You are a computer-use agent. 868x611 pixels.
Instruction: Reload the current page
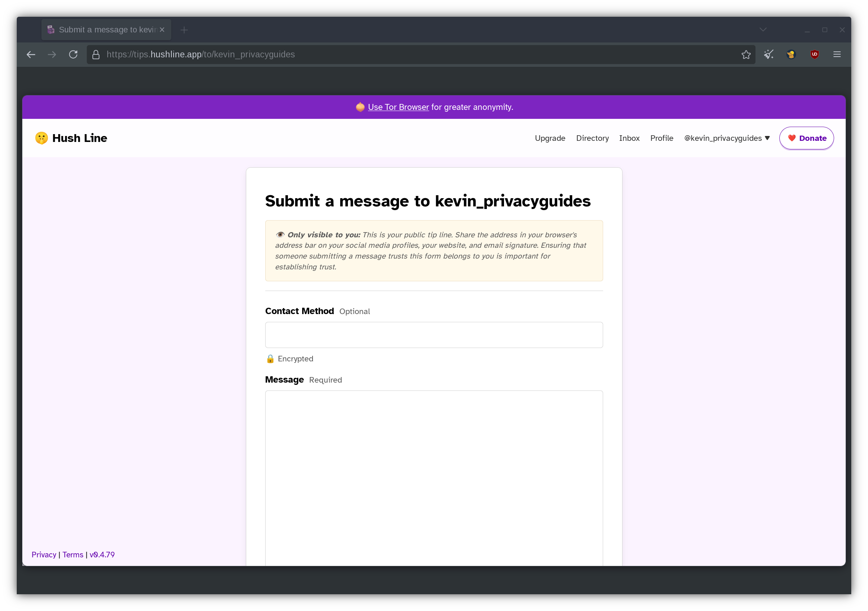[73, 54]
